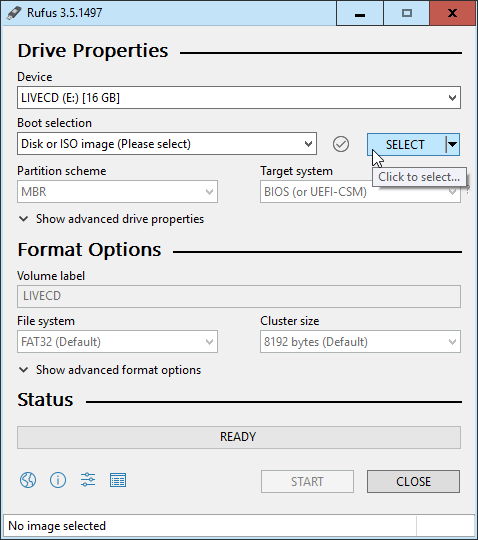Open the Device dropdown LIVECD (E:)
Viewport: 478px width, 540px height.
[239, 98]
